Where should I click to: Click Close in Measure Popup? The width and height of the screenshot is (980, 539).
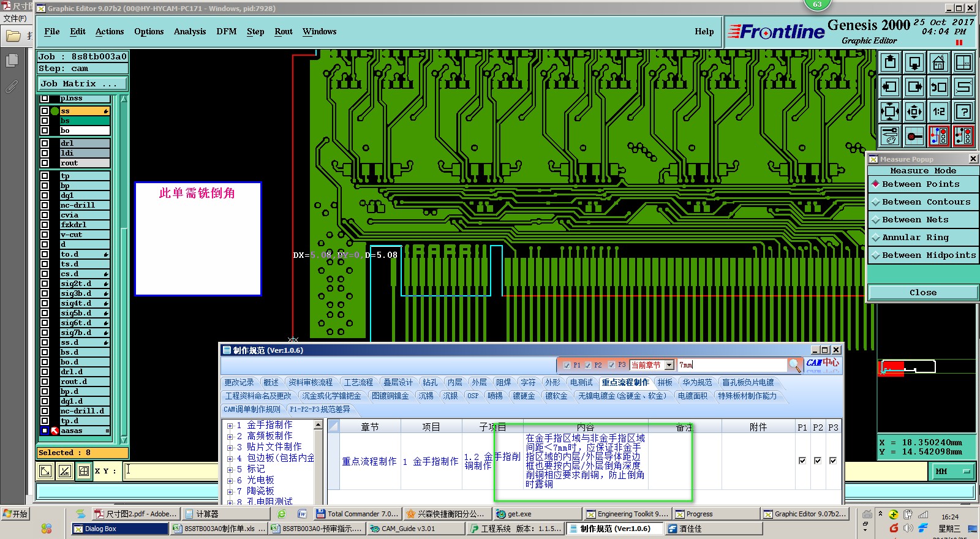click(922, 293)
